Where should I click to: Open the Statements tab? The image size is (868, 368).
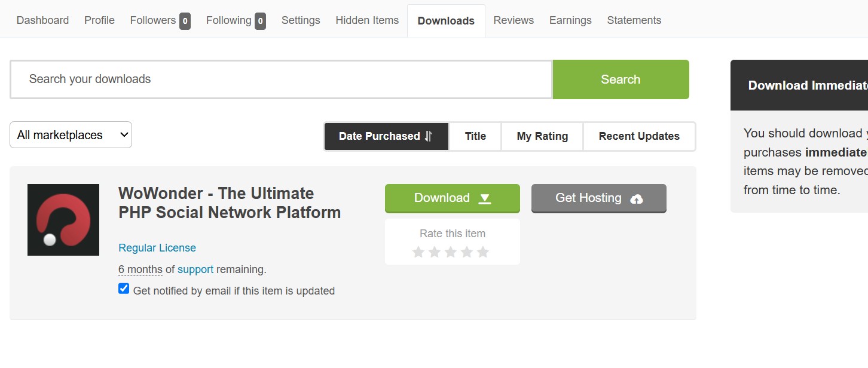coord(634,20)
